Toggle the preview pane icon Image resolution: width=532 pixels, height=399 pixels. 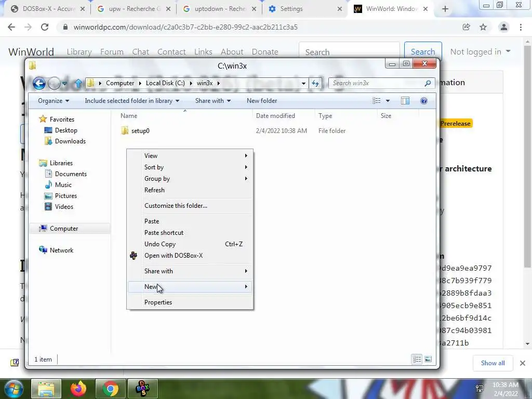pos(405,101)
